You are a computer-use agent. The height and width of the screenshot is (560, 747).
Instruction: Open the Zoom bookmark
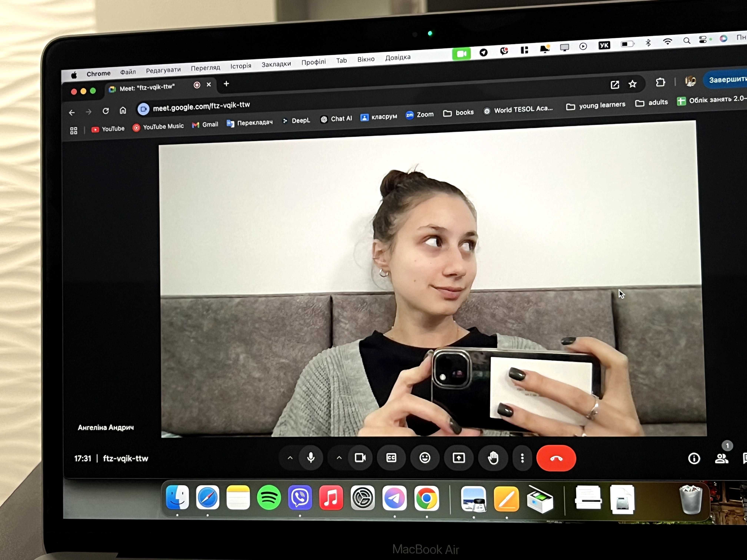419,115
